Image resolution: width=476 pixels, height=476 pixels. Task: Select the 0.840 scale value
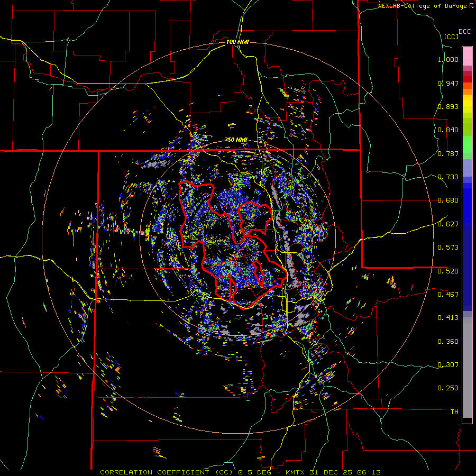tap(448, 130)
